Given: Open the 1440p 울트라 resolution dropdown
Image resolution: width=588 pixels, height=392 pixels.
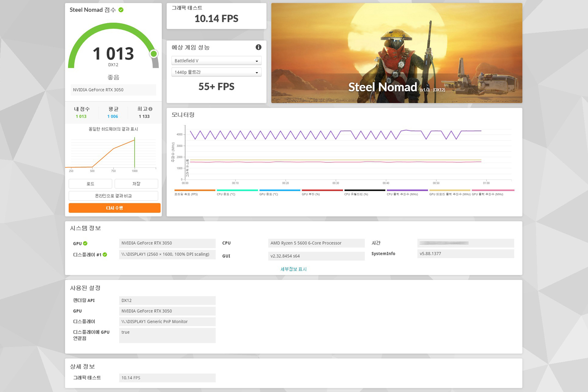Looking at the screenshot, I should (216, 72).
